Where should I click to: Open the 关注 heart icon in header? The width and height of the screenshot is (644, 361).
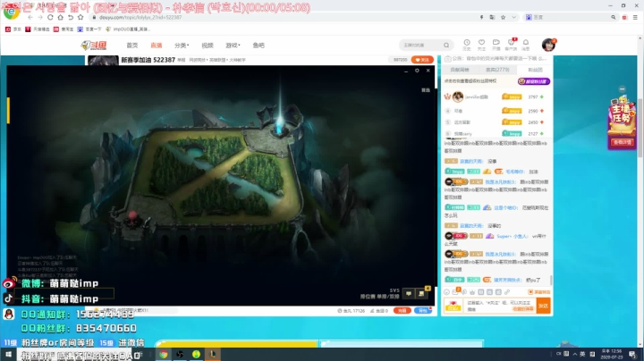click(481, 45)
